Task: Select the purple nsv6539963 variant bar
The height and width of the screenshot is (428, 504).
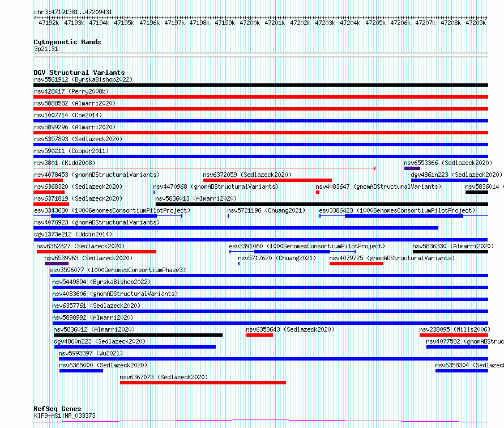Action: [57, 264]
